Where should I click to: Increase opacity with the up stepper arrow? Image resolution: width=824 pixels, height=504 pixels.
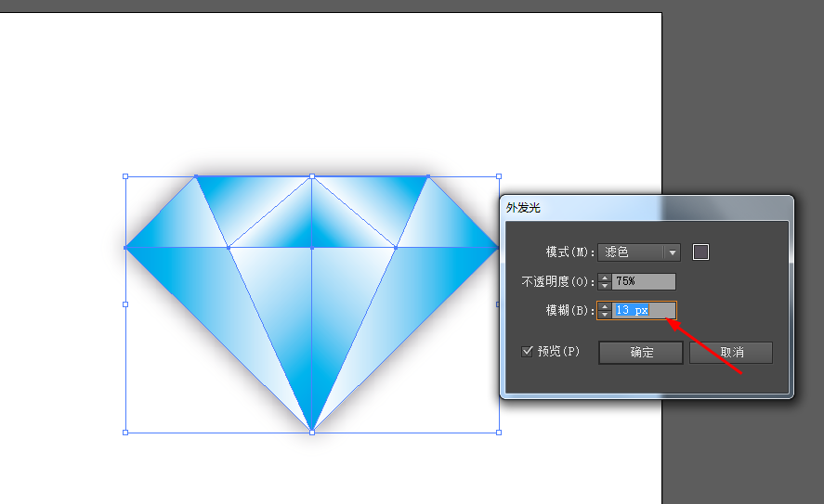click(605, 278)
